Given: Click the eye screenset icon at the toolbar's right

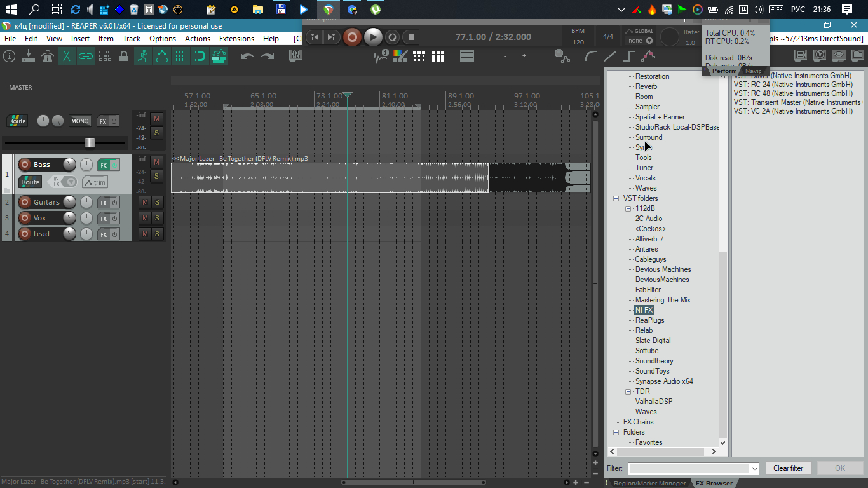Looking at the screenshot, I should point(839,56).
